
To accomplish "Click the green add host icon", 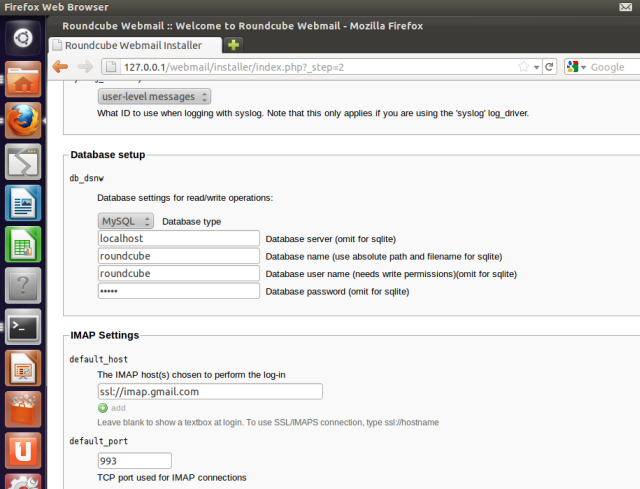I will tap(103, 408).
